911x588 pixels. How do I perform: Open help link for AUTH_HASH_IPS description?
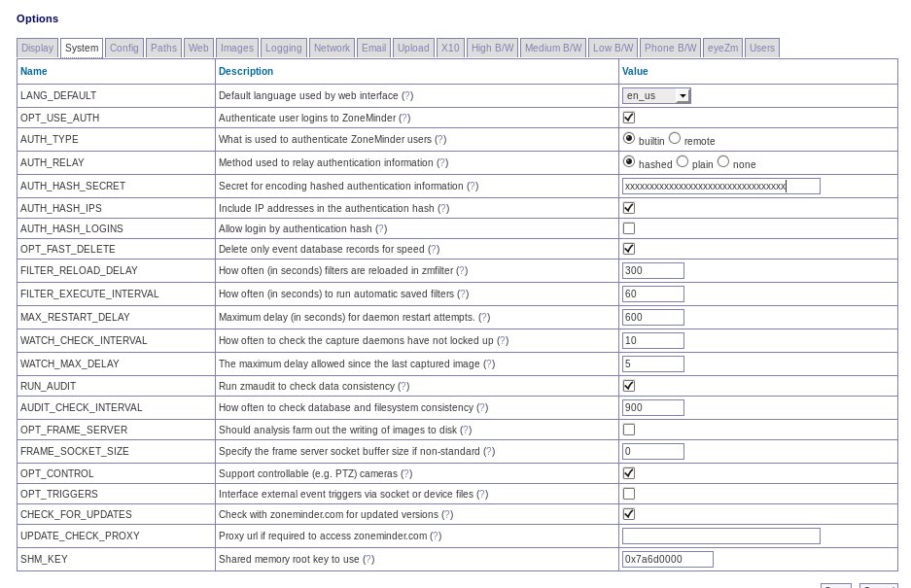[443, 208]
